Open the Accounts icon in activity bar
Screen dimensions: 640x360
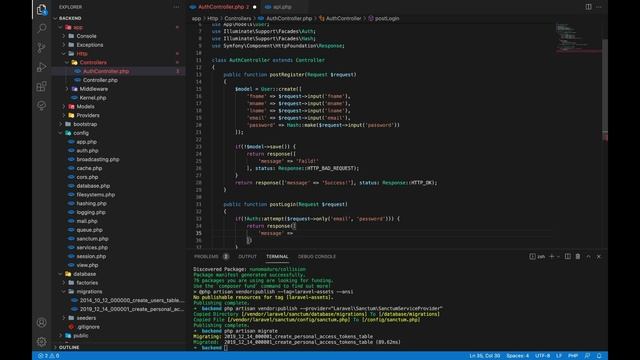(x=42, y=322)
